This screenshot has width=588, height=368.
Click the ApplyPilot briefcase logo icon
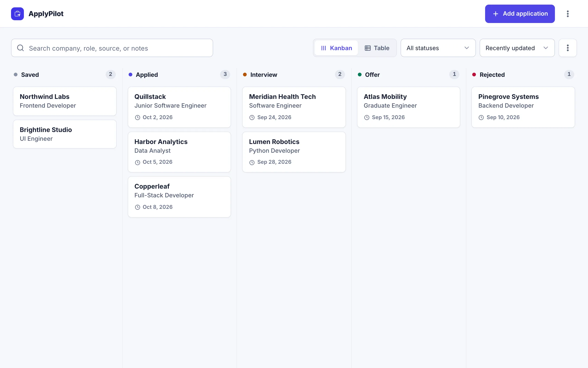17,14
